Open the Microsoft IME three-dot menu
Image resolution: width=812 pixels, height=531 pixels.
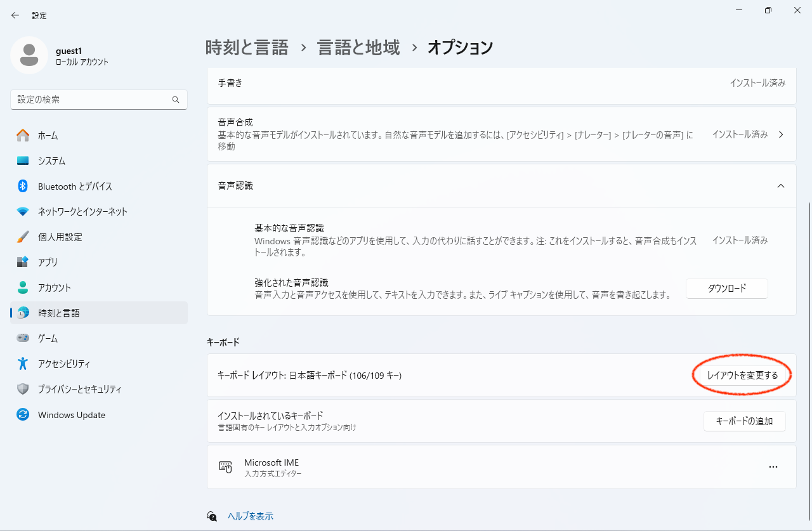coord(773,467)
